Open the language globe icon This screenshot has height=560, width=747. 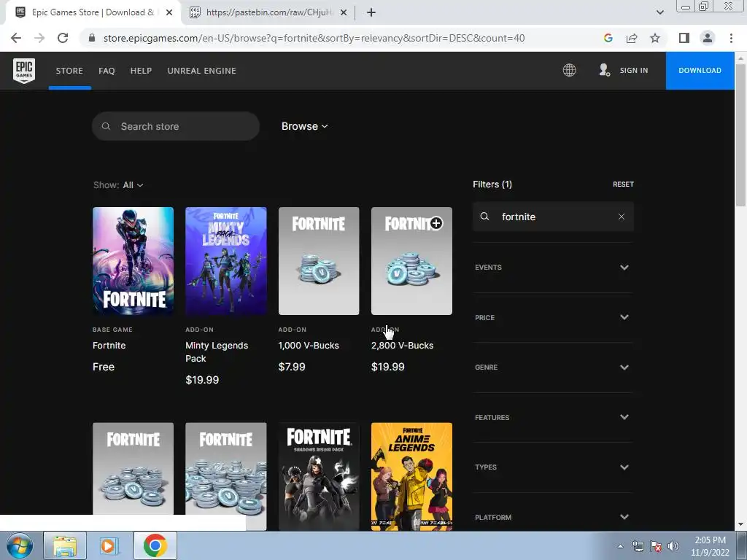pyautogui.click(x=569, y=71)
